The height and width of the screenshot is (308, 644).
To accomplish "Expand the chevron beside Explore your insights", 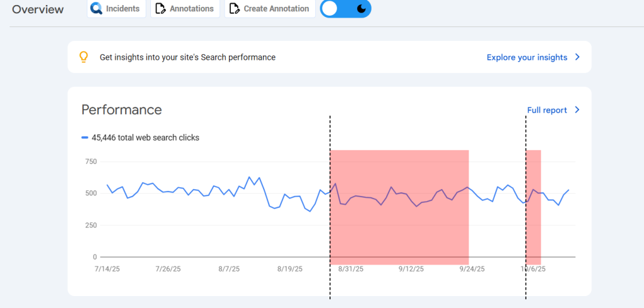I will pos(577,57).
